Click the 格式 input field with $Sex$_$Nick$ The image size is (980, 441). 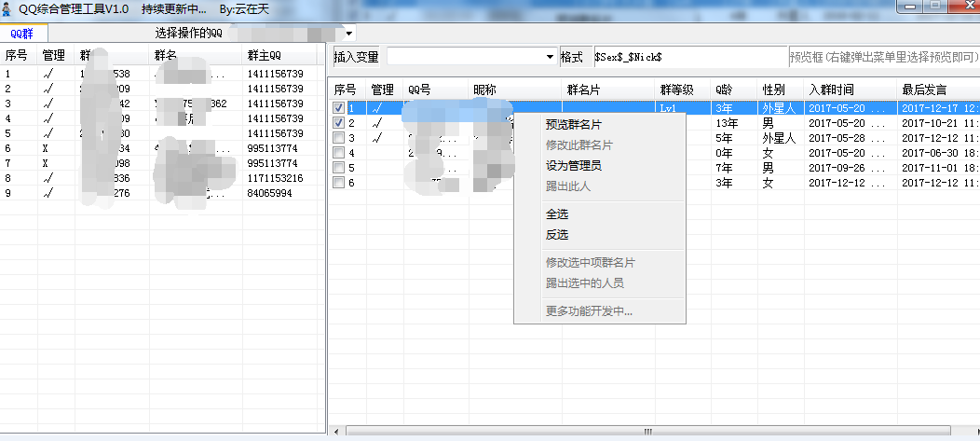tap(690, 57)
